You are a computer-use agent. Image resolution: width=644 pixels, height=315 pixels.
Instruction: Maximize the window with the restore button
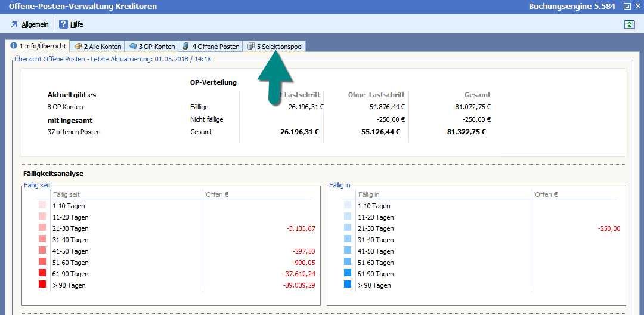627,7
